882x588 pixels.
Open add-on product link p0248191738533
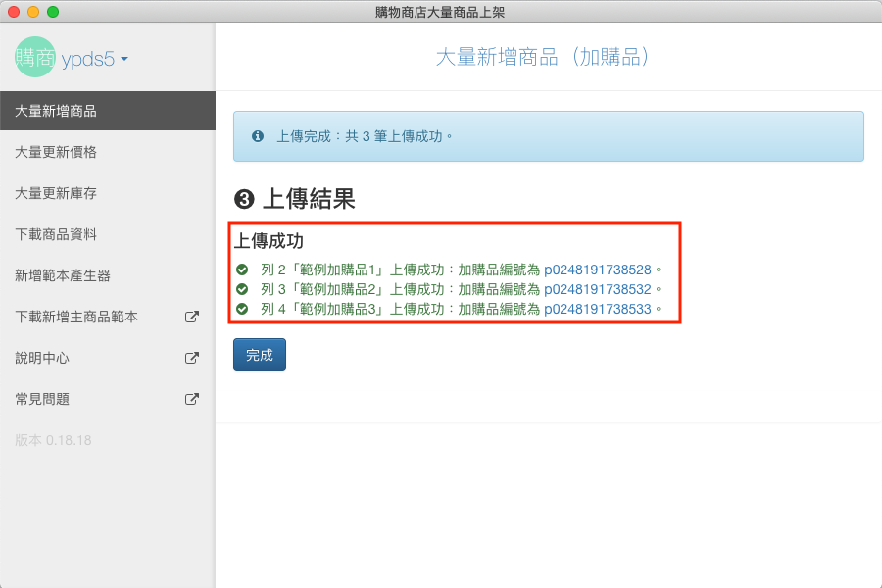(x=597, y=309)
